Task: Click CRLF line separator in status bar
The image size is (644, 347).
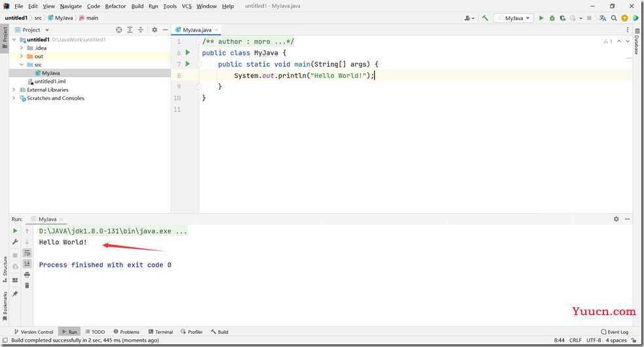Action: [x=575, y=340]
